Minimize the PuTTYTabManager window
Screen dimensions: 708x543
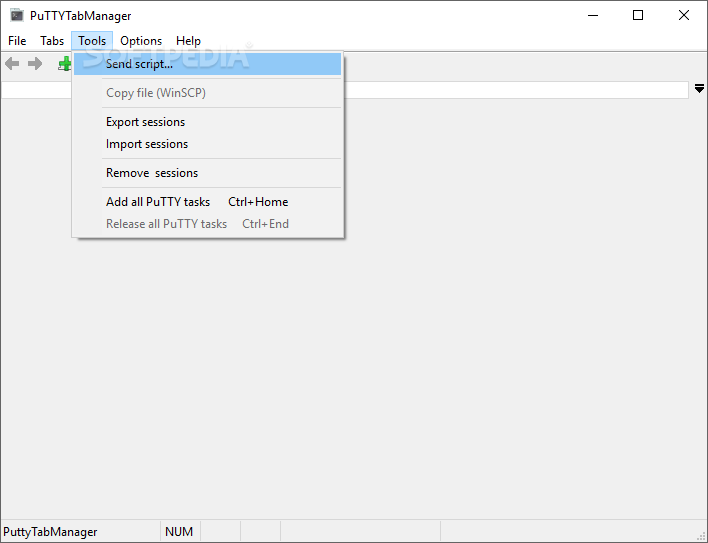pos(593,15)
